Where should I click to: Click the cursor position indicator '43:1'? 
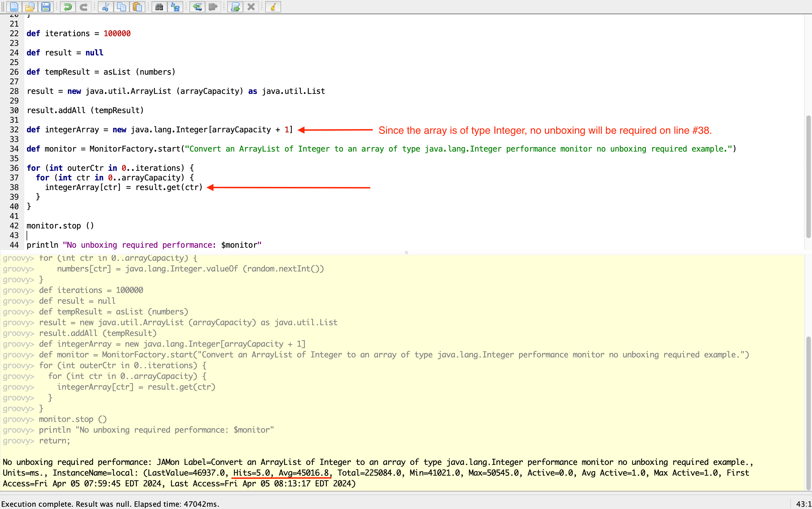(x=804, y=504)
